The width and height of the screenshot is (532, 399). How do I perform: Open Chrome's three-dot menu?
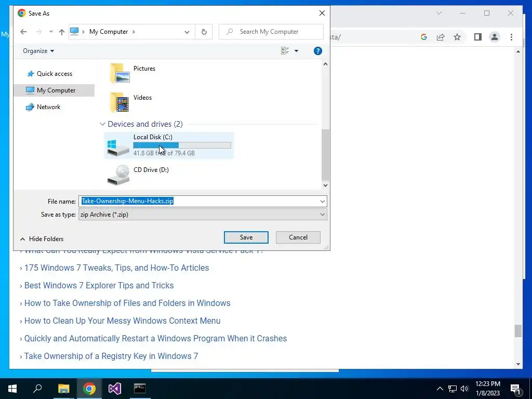pos(511,37)
